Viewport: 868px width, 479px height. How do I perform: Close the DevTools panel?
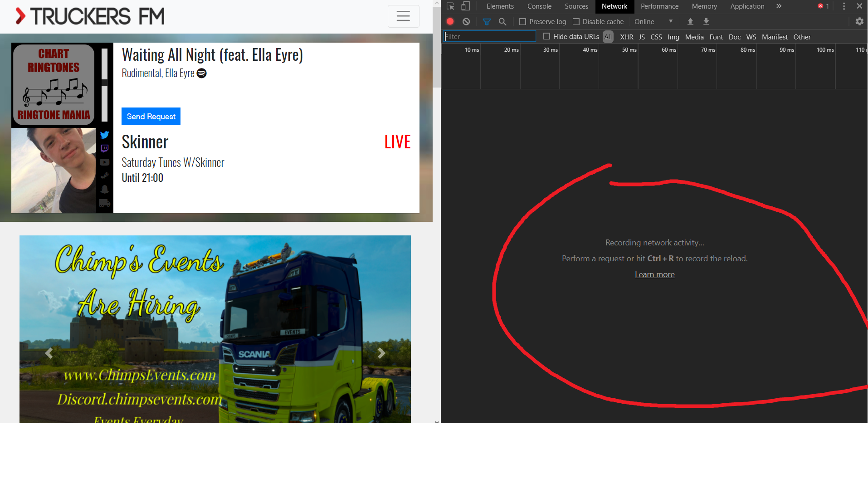tap(859, 6)
